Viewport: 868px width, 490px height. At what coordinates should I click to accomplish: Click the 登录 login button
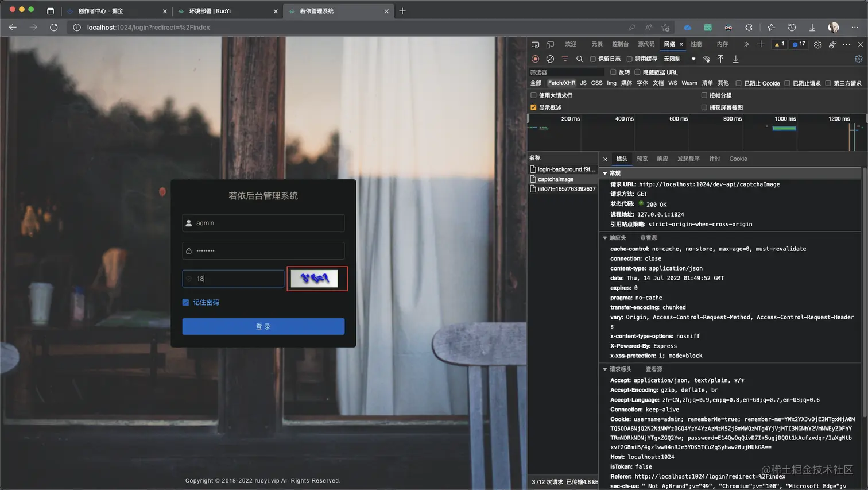263,326
